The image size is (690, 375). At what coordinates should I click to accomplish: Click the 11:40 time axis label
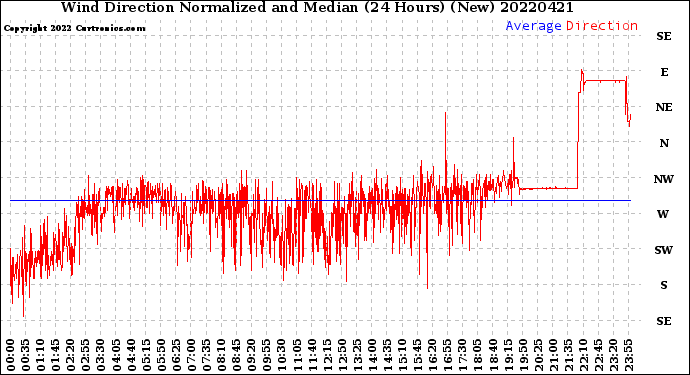[312, 354]
